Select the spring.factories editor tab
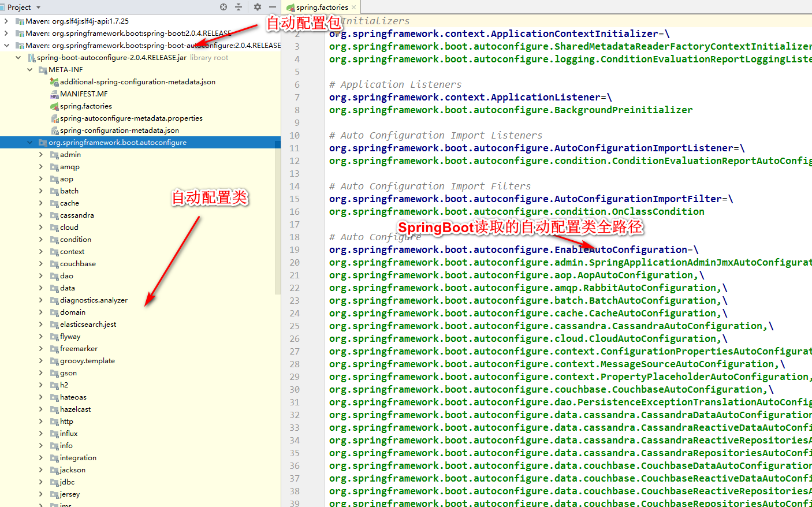The height and width of the screenshot is (507, 812). (x=322, y=8)
